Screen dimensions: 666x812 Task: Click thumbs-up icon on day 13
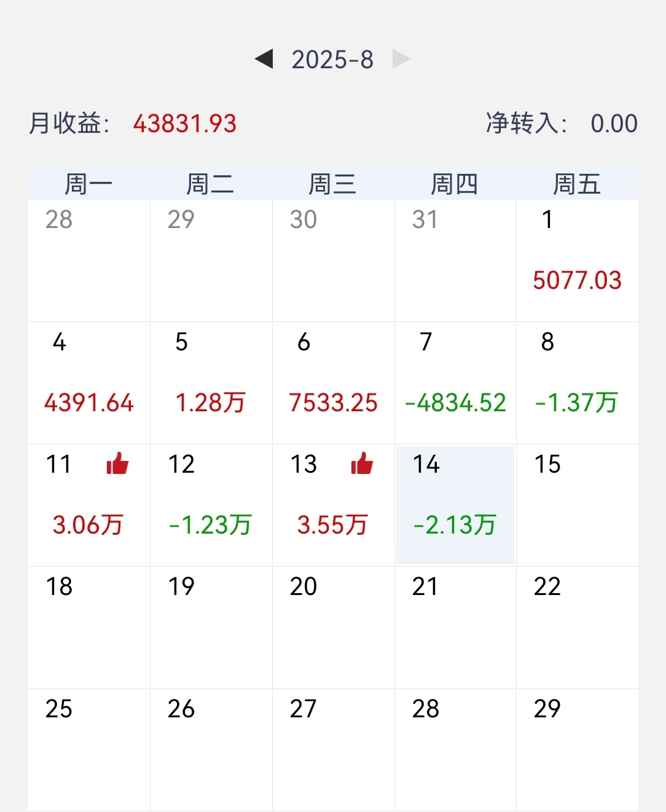[362, 463]
